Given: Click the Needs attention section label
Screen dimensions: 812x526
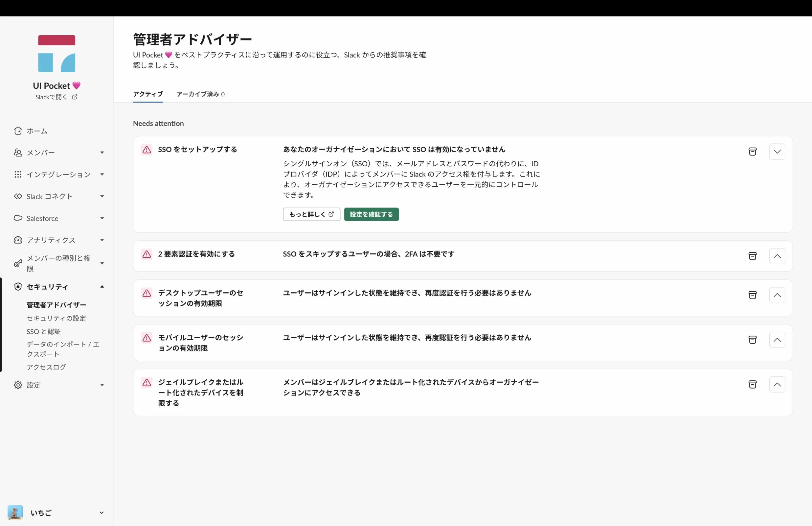Looking at the screenshot, I should [x=158, y=123].
